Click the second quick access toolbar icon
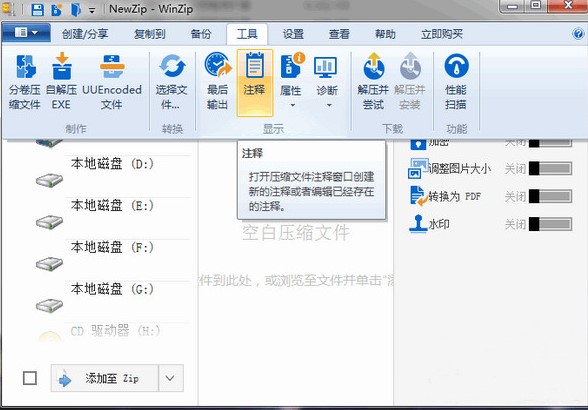Viewport: 588px width, 410px height. click(57, 10)
